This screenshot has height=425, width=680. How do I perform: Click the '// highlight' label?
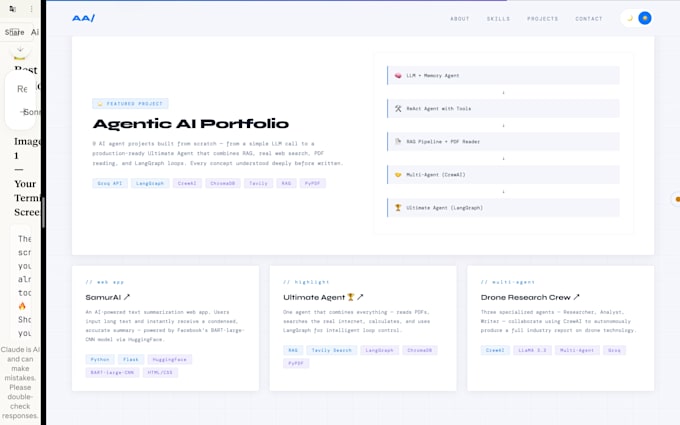[306, 282]
